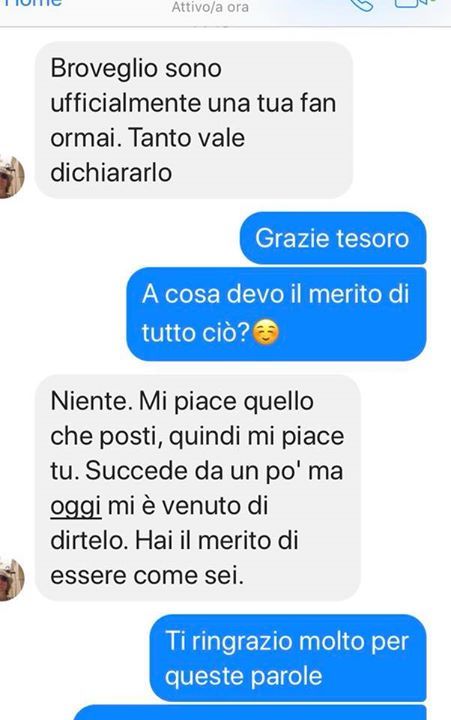Tap 'queste parole' in the blue bubble
451x720 pixels.
[x=243, y=676]
